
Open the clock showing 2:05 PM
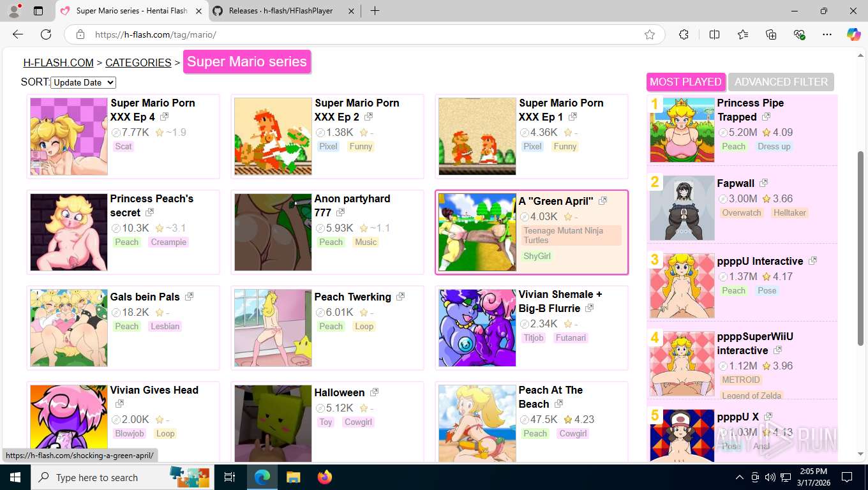[813, 477]
